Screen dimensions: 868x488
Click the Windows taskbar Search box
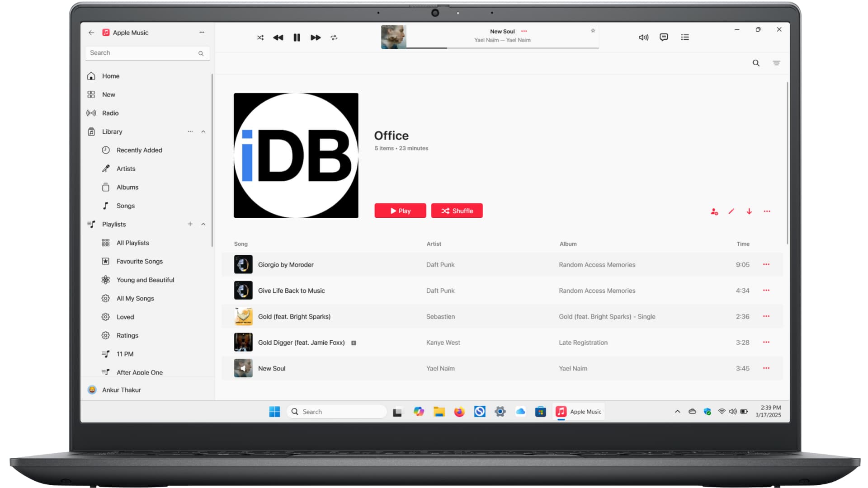(x=337, y=412)
